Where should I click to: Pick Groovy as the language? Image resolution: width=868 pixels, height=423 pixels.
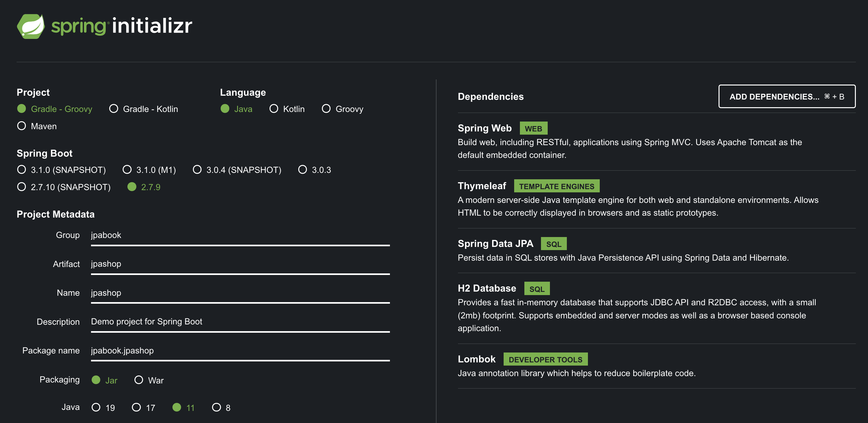[342, 109]
